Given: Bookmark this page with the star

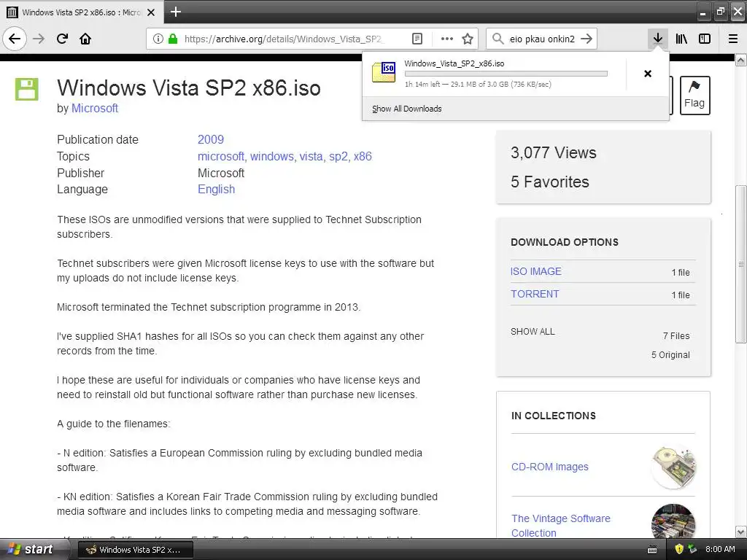Looking at the screenshot, I should pos(468,39).
